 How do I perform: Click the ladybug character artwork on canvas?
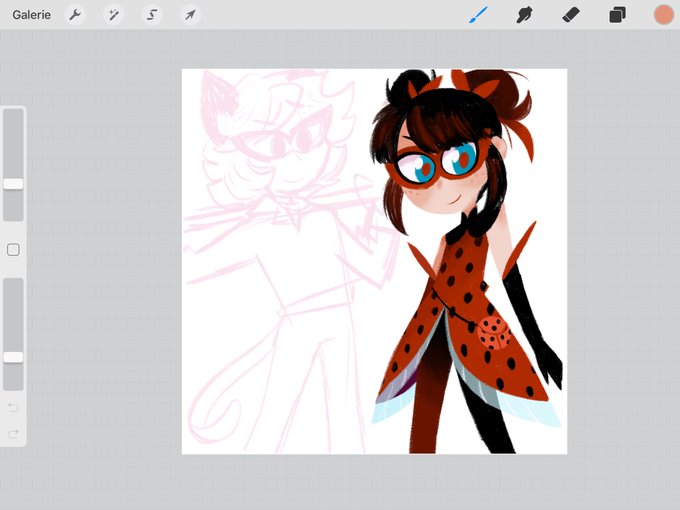click(466, 260)
